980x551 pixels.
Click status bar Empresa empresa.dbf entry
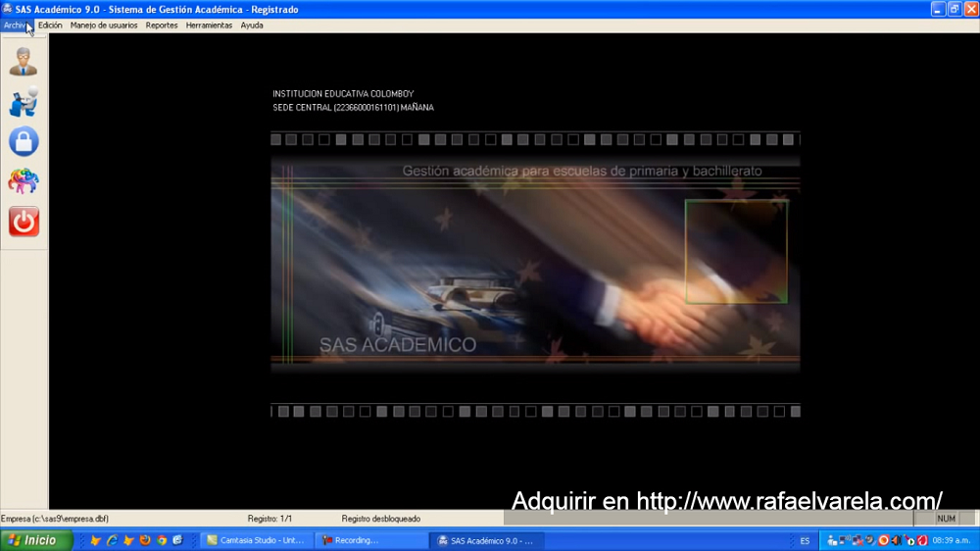pos(55,519)
